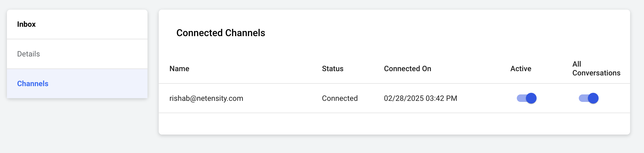Click the Active column header
Viewport: 644px width, 153px height.
pyautogui.click(x=521, y=69)
